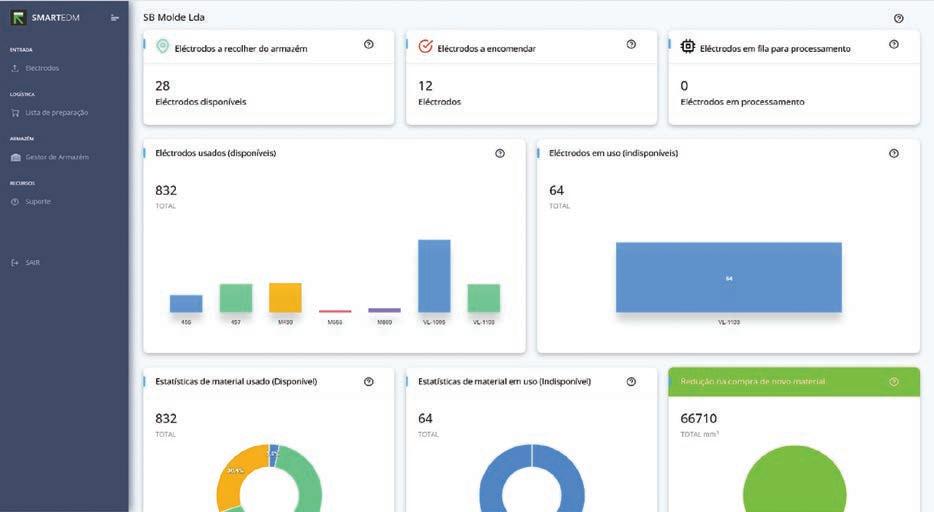Open help for Eléctrodos a recolher do armazém
This screenshot has height=512, width=934.
(369, 44)
